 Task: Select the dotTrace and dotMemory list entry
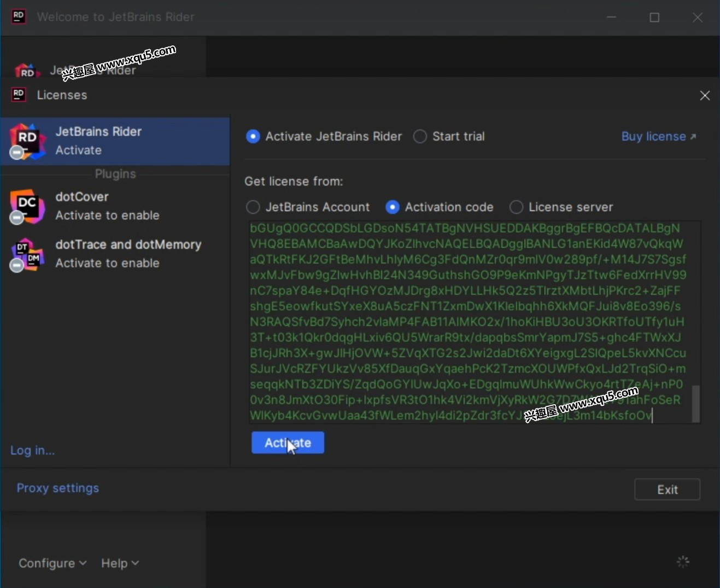coord(115,254)
